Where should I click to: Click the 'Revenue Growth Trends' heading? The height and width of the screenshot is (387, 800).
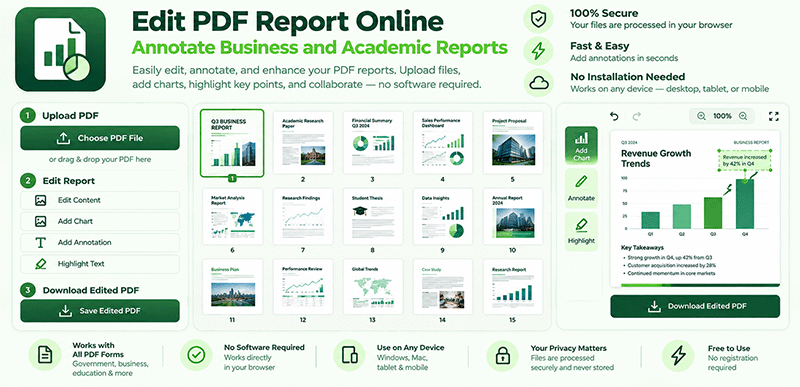tap(656, 159)
